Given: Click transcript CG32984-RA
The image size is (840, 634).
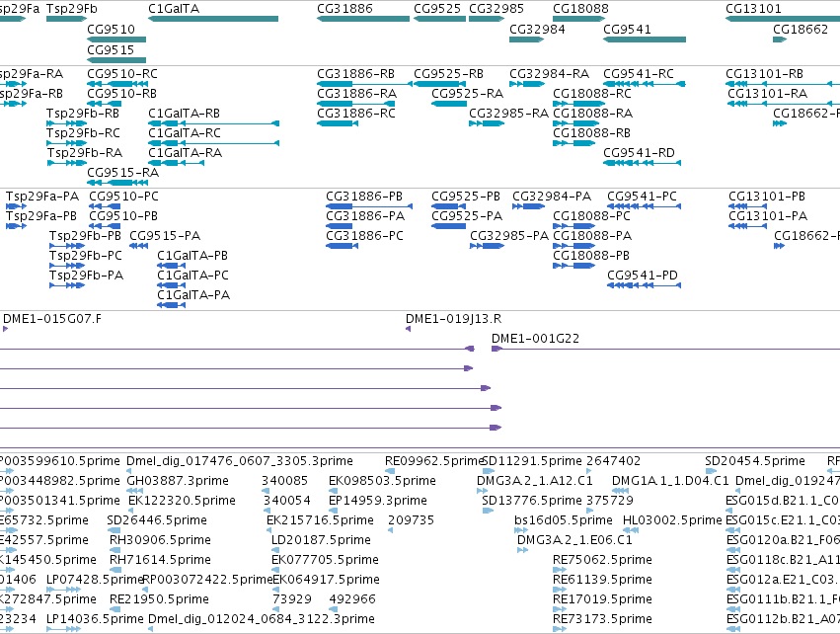Looking at the screenshot, I should pyautogui.click(x=527, y=84).
